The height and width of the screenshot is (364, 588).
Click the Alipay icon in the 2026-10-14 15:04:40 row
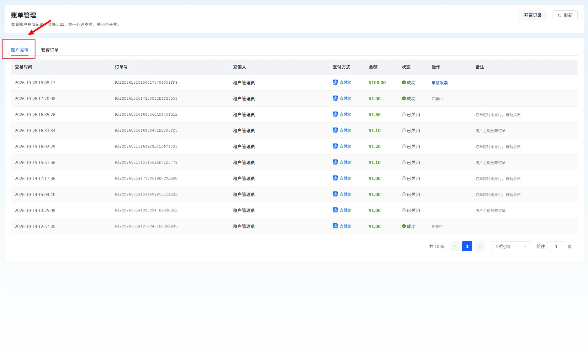coord(335,194)
